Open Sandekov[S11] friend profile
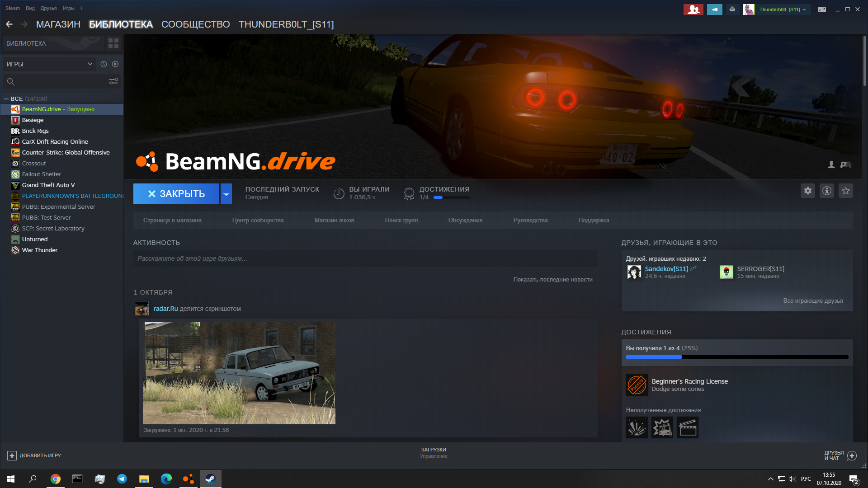The width and height of the screenshot is (868, 488). click(666, 269)
